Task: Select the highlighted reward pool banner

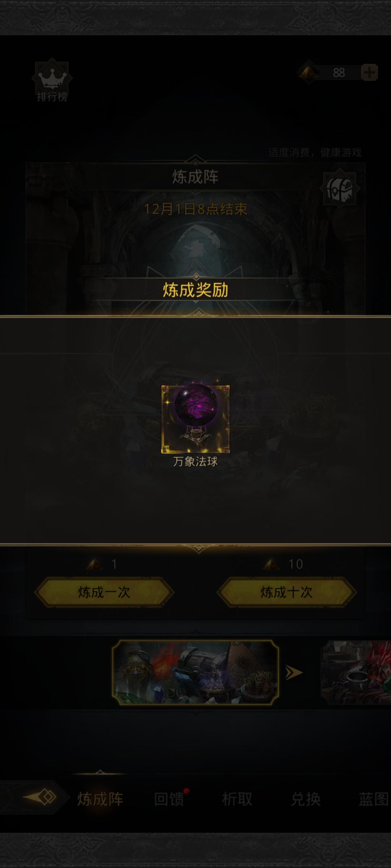Action: (195, 672)
